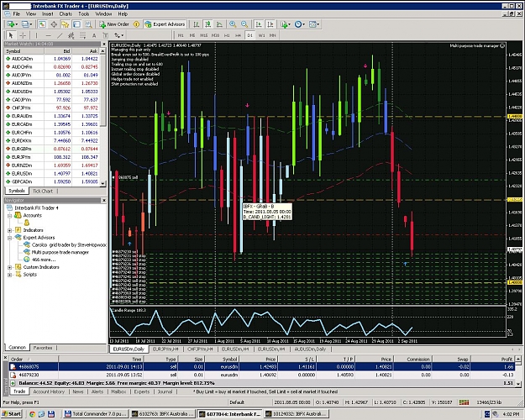Viewport: 525px width, 420px height.
Task: Open the Insert menu
Action: pos(48,14)
